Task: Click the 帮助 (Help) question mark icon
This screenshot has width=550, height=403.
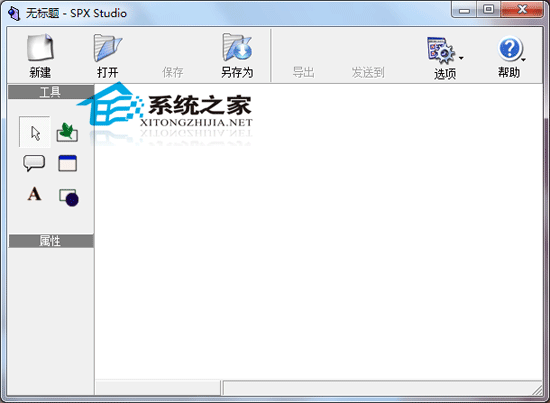Action: (510, 49)
